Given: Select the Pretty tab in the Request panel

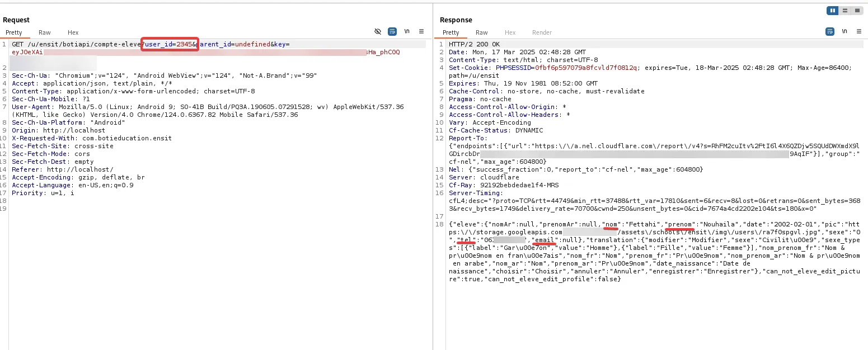Looking at the screenshot, I should (x=13, y=32).
